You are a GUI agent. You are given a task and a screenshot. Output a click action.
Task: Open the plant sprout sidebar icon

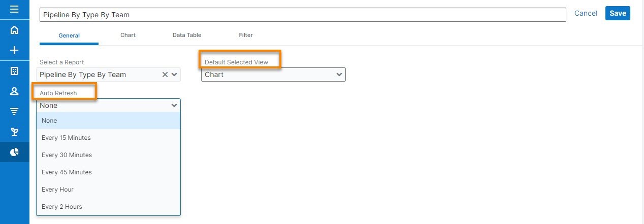click(14, 132)
